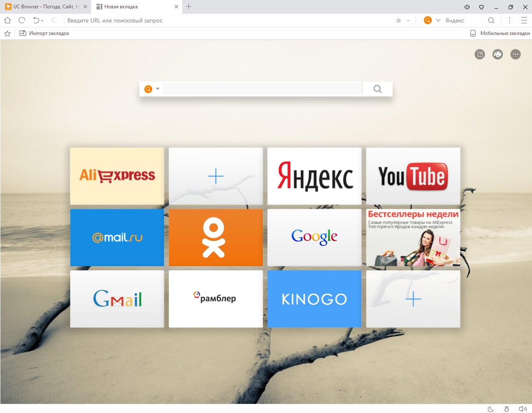This screenshot has height=413, width=532.
Task: Open the three-dot vertical menu
Action: pos(510,20)
